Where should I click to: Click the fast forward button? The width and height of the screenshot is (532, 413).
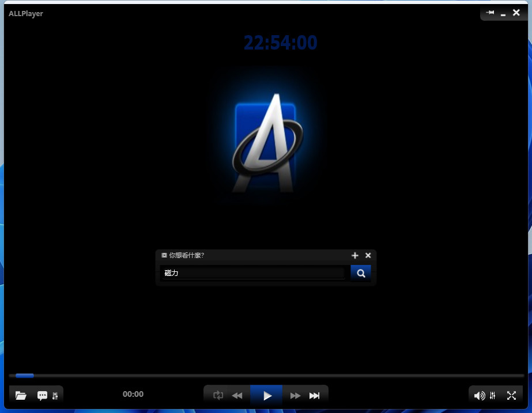pos(295,395)
